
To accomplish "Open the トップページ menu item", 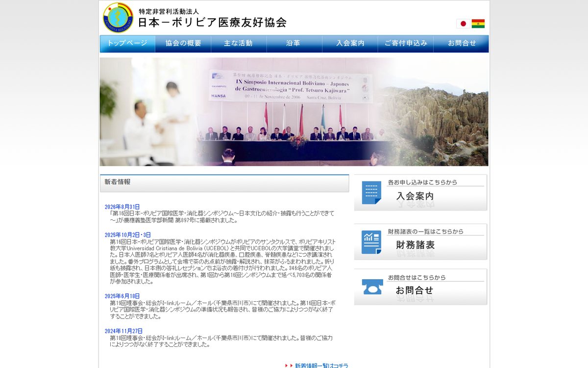I will tap(127, 44).
